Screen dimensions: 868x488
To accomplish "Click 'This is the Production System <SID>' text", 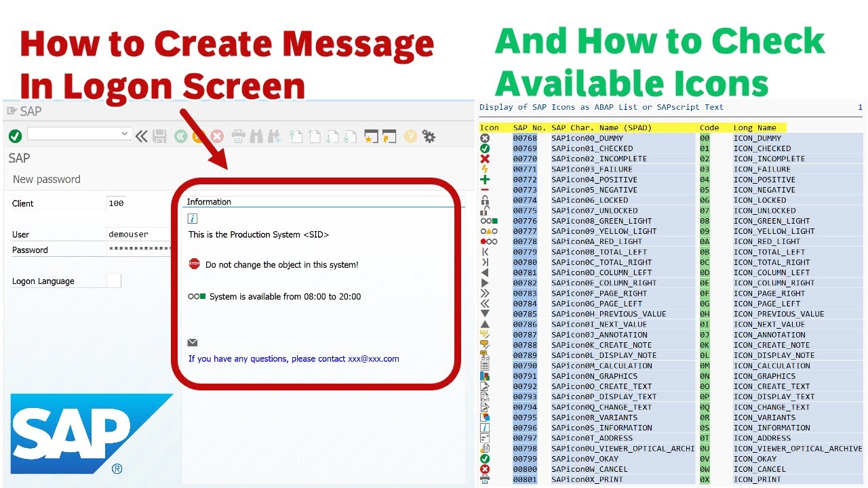I will point(259,235).
